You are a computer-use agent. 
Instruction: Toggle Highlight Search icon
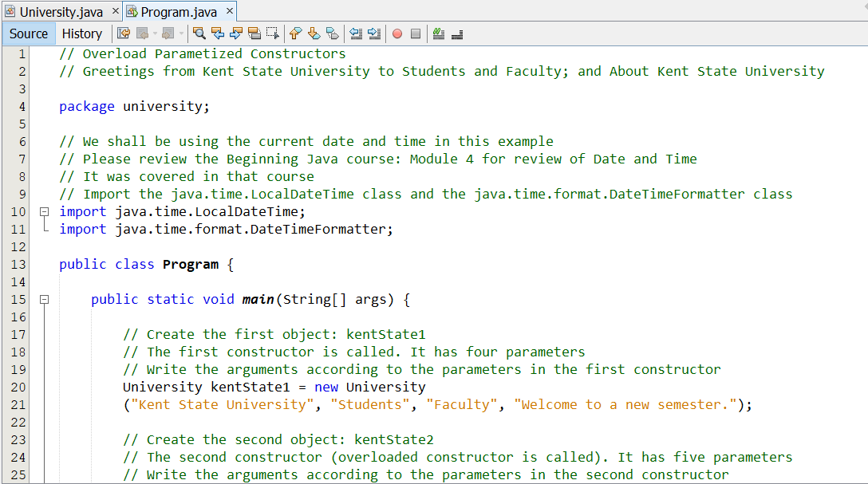(254, 33)
